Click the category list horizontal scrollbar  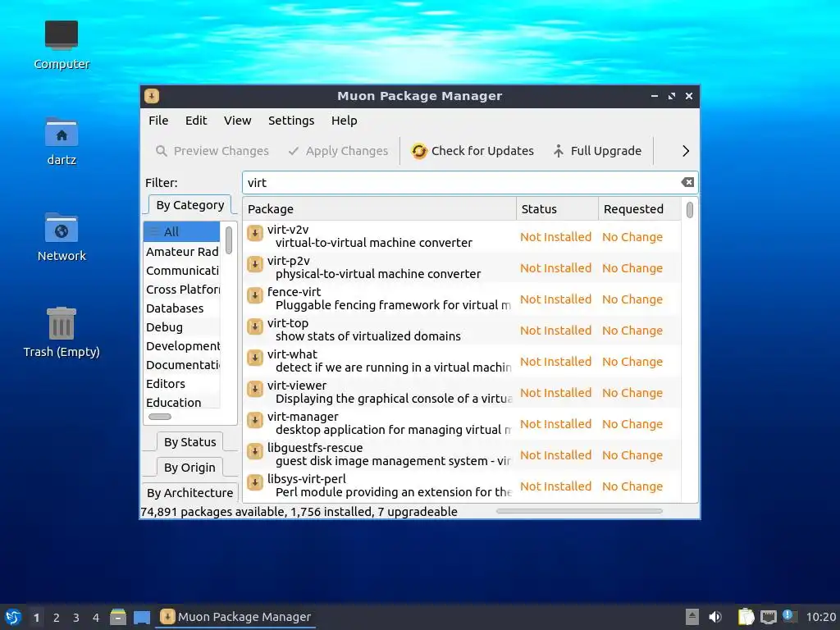pos(160,417)
